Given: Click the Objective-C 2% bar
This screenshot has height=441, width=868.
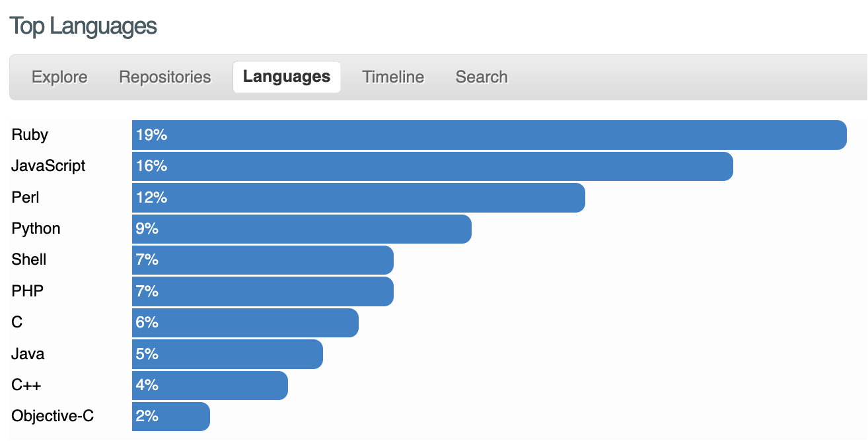Looking at the screenshot, I should tap(170, 417).
